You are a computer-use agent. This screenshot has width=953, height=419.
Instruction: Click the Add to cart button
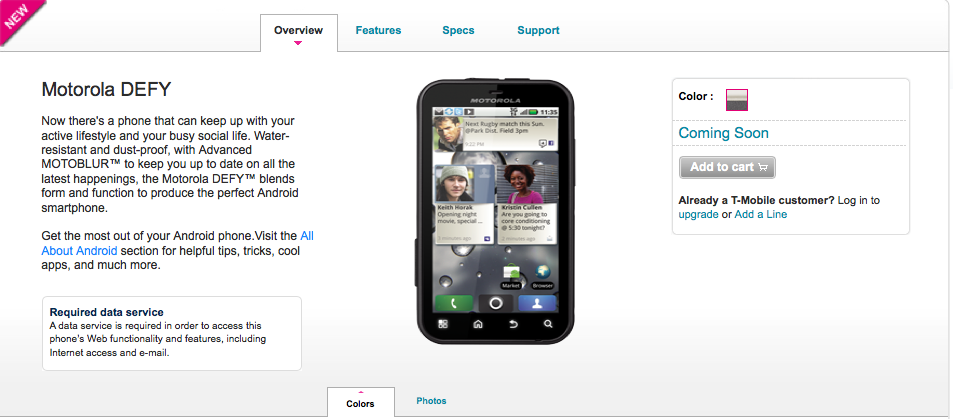pos(728,167)
